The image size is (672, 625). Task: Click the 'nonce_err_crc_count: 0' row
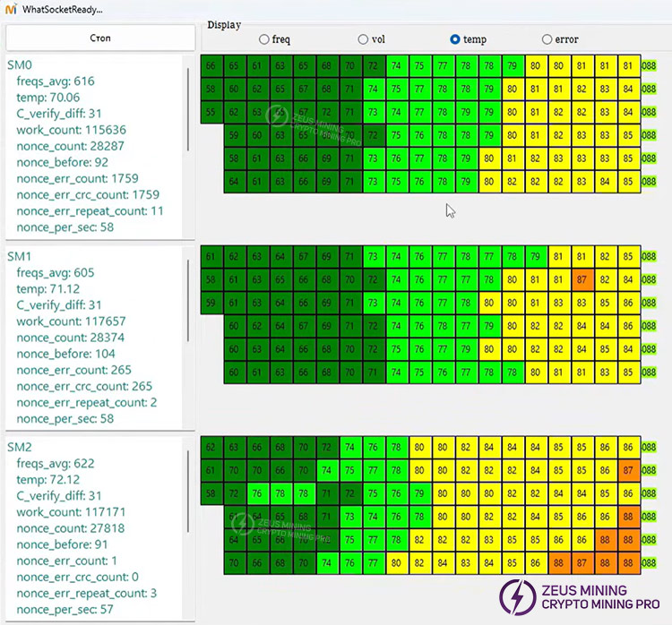[78, 578]
